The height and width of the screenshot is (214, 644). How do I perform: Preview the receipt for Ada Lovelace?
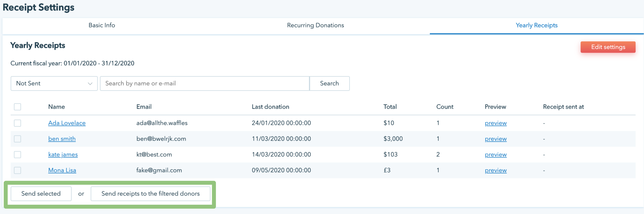tap(495, 123)
